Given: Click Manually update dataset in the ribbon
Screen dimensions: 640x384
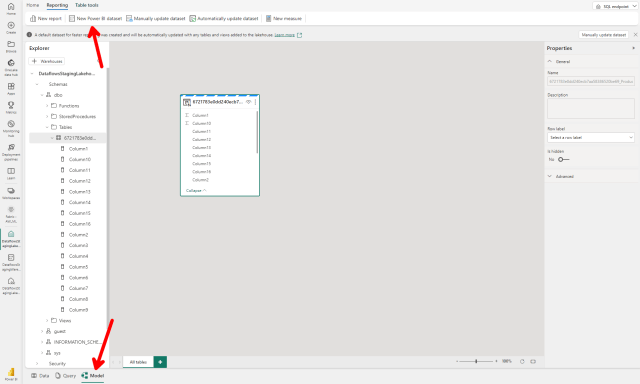Looking at the screenshot, I should [156, 18].
